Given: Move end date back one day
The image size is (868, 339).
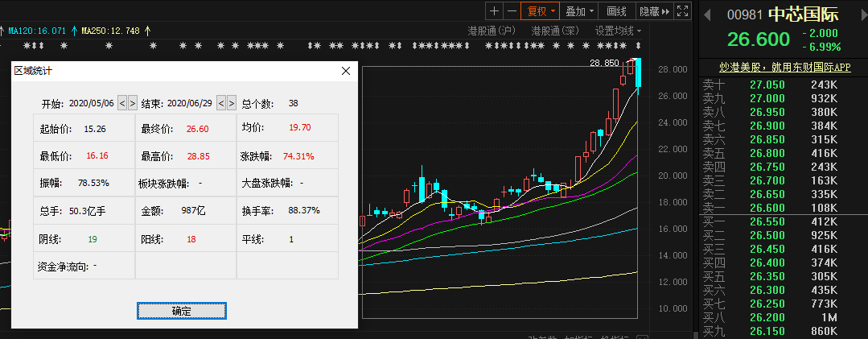Looking at the screenshot, I should click(x=221, y=103).
